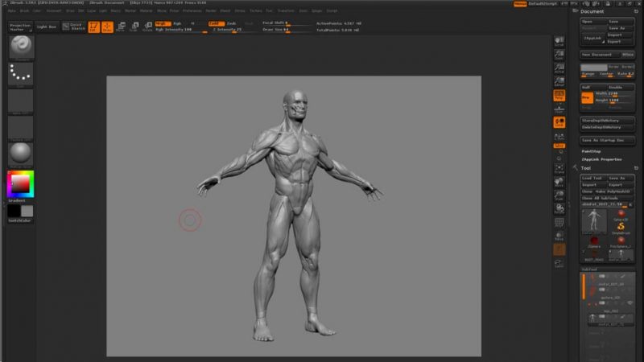The width and height of the screenshot is (644, 362).
Task: Open Light Box browser
Action: point(47,27)
